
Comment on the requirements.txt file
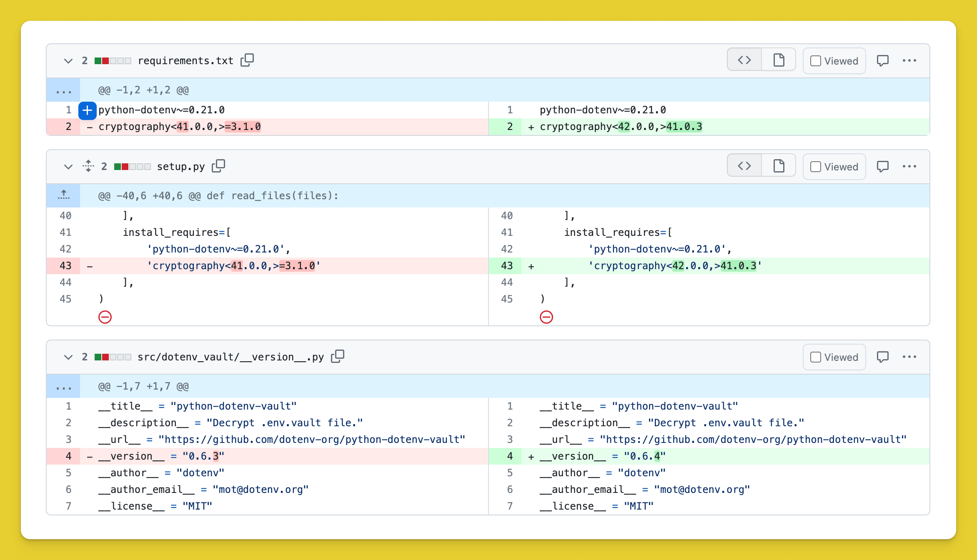click(883, 60)
